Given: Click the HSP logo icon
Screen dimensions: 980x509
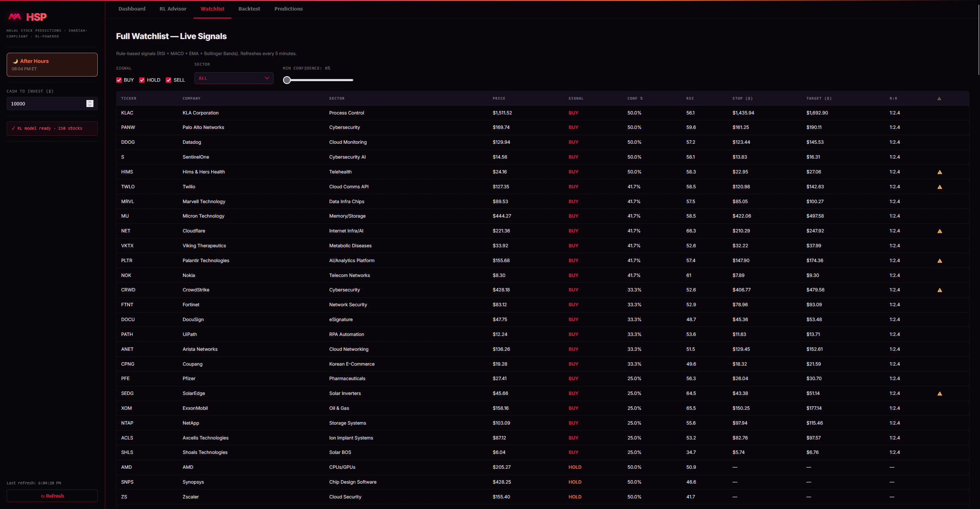Looking at the screenshot, I should (15, 16).
